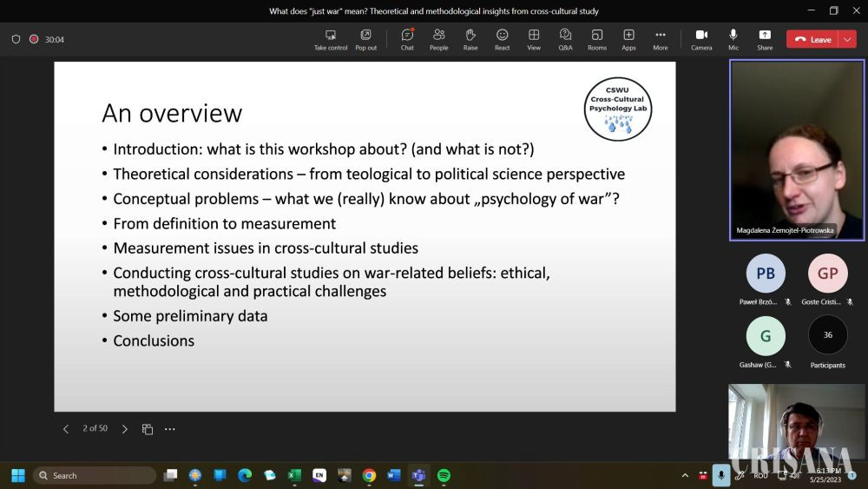This screenshot has width=868, height=489.
Task: Share your screen content
Action: (765, 39)
